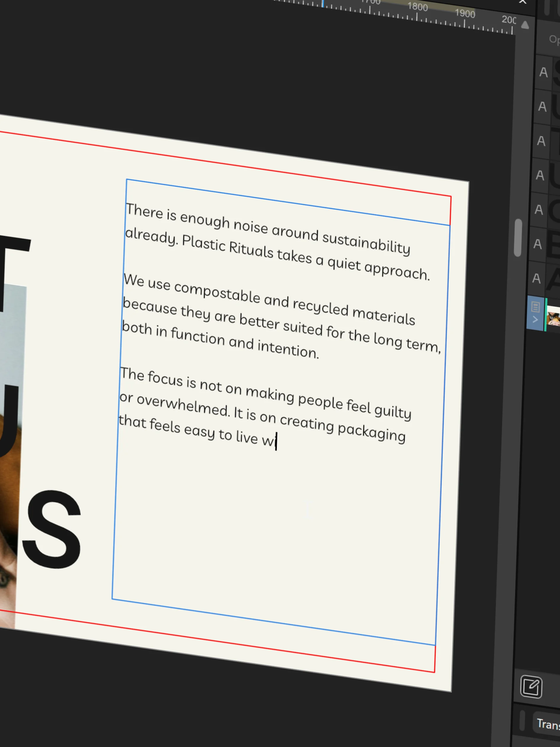Click the canvas vertical scrollbar thumb

point(518,238)
